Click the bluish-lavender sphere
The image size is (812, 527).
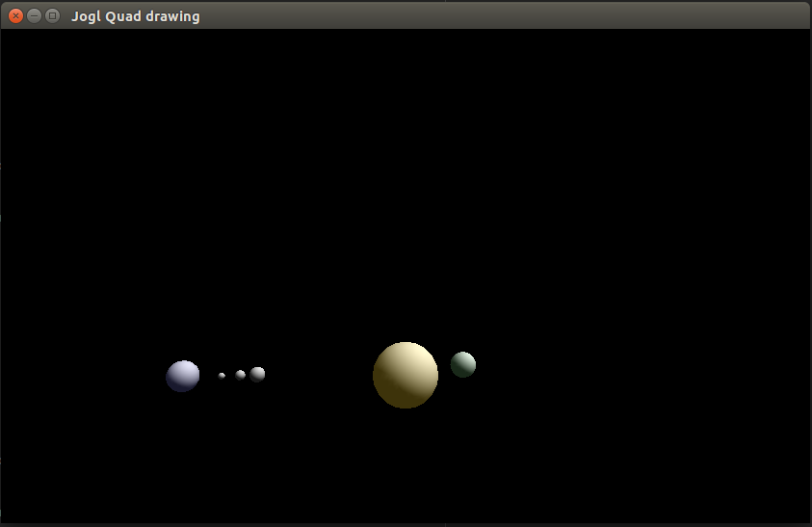(x=182, y=376)
